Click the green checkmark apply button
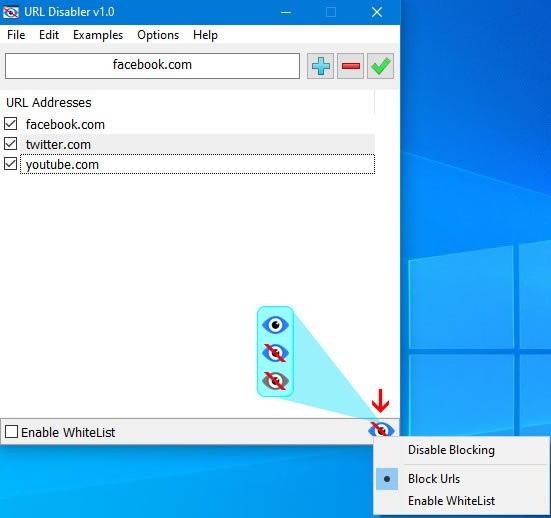 [x=381, y=66]
